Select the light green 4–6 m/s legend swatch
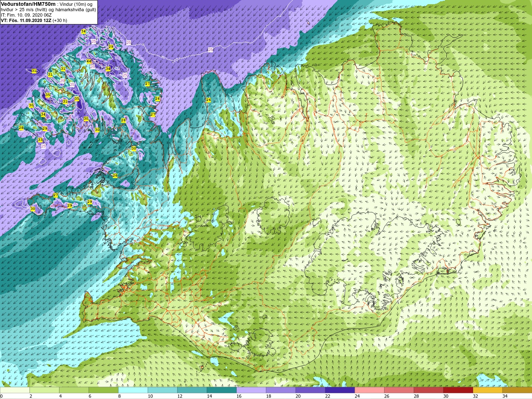The height and width of the screenshot is (399, 532). tap(74, 390)
